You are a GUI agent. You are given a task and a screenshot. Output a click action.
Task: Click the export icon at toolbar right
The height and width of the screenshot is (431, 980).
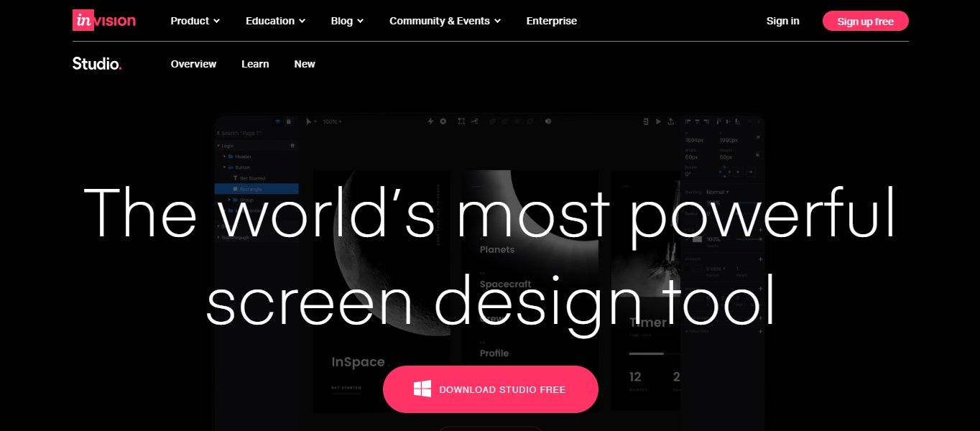[x=670, y=121]
